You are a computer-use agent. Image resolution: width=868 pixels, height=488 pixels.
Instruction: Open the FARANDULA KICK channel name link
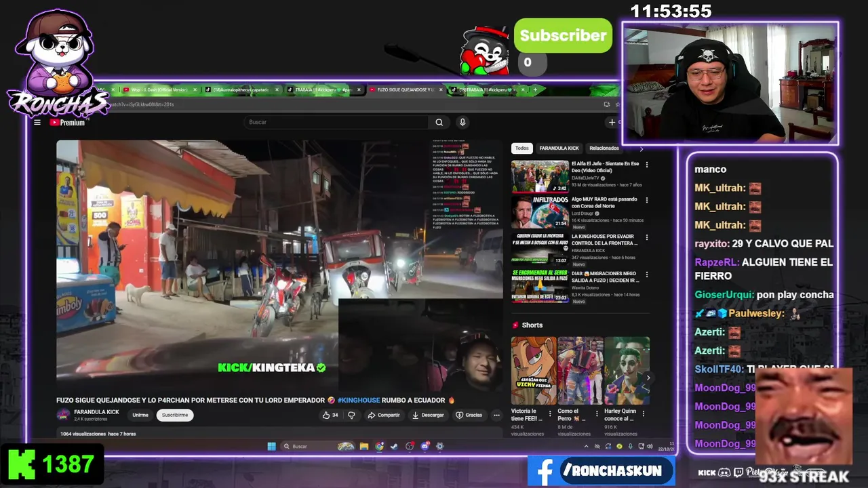pyautogui.click(x=96, y=412)
